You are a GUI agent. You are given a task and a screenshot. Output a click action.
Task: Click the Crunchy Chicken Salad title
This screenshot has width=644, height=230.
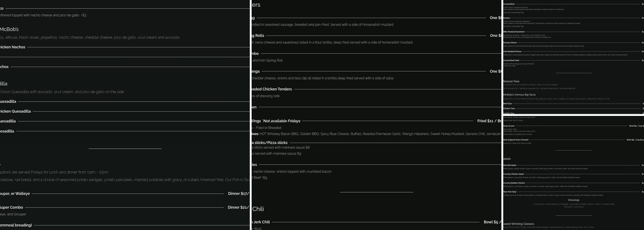click(x=514, y=174)
